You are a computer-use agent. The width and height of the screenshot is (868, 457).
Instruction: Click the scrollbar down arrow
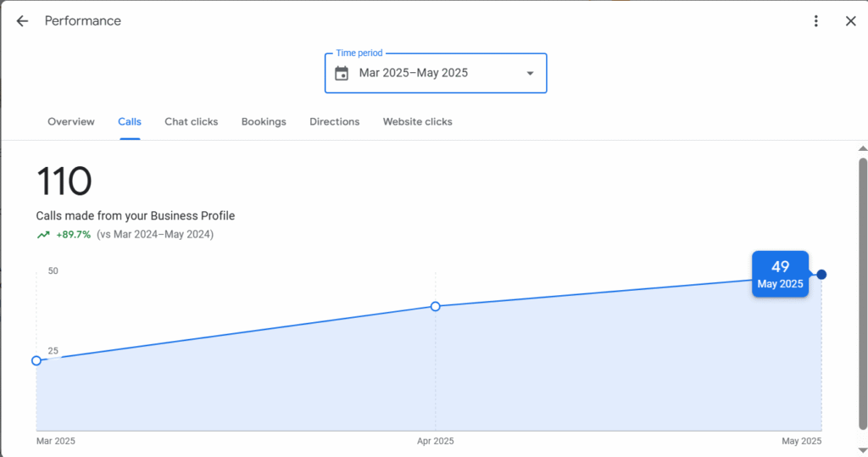point(862,450)
